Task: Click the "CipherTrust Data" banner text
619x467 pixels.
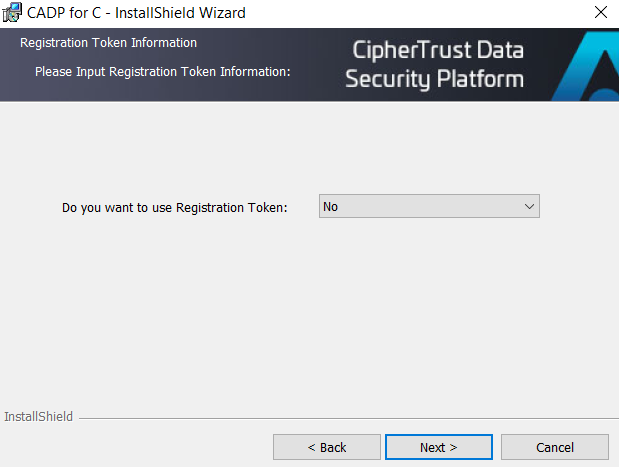Action: coord(438,51)
